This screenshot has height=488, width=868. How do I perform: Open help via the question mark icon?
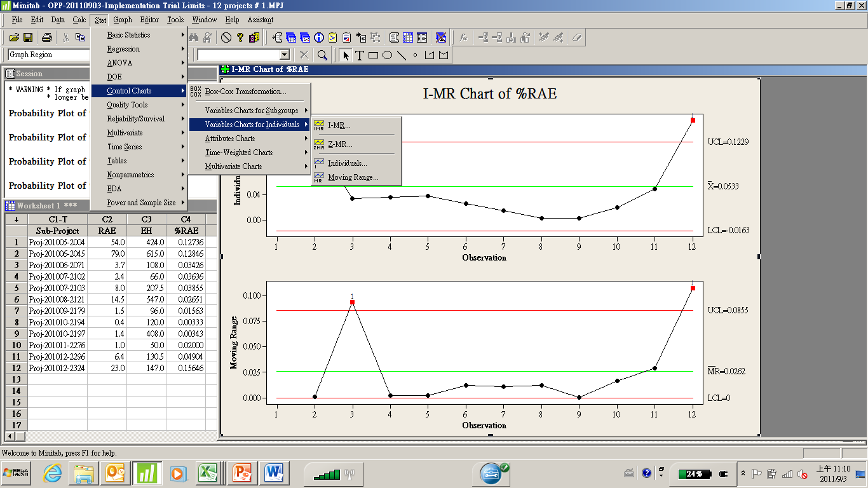click(240, 37)
